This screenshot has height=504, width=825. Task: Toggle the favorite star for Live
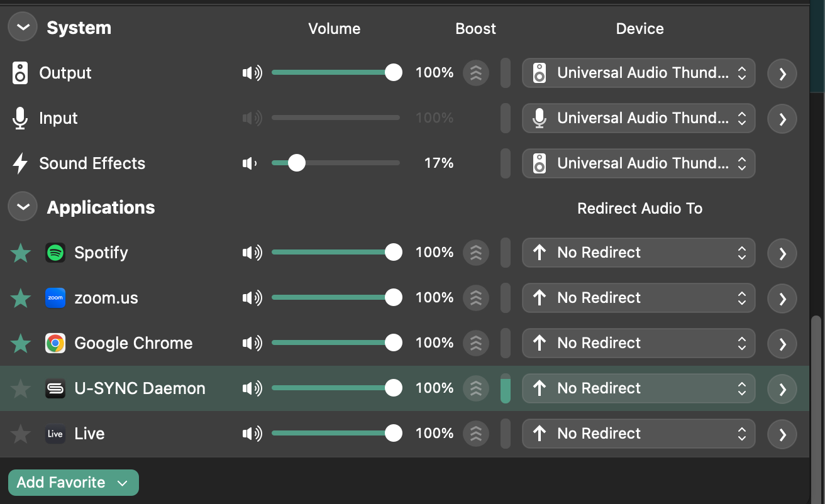point(21,434)
